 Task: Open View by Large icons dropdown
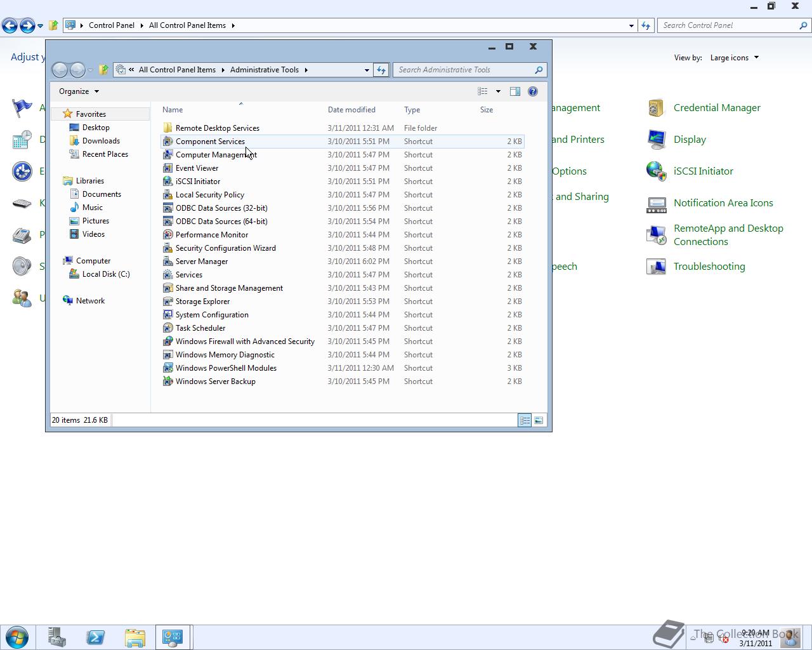coord(734,58)
